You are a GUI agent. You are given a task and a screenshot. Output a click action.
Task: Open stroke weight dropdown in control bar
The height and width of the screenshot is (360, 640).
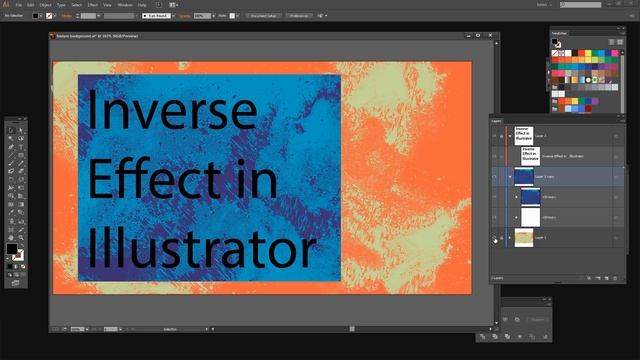(x=99, y=16)
